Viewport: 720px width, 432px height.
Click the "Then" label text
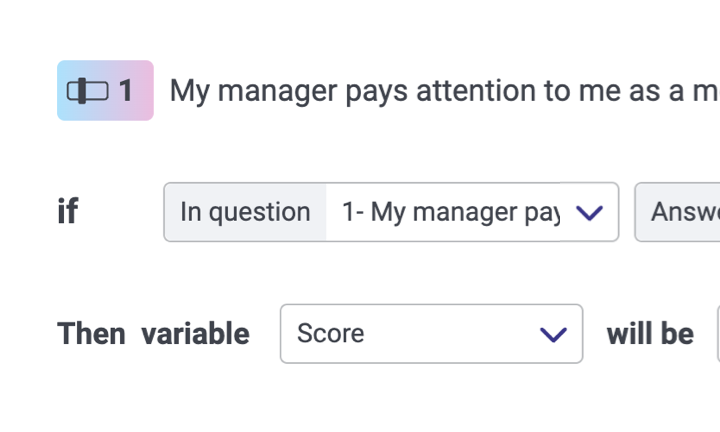click(x=91, y=334)
